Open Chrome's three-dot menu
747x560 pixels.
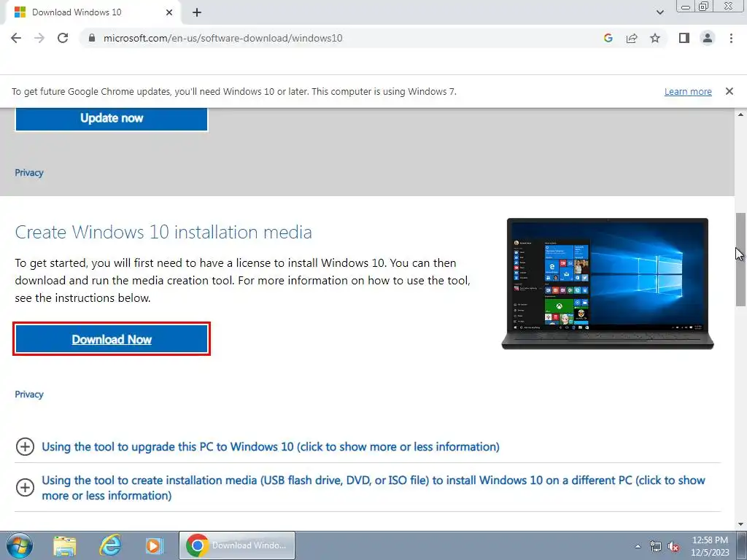click(731, 38)
